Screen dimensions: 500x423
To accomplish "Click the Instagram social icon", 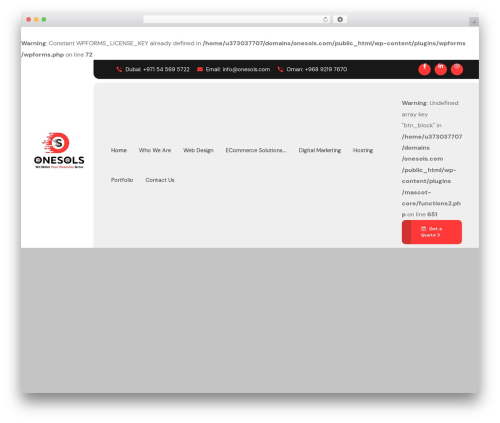I will coord(457,69).
